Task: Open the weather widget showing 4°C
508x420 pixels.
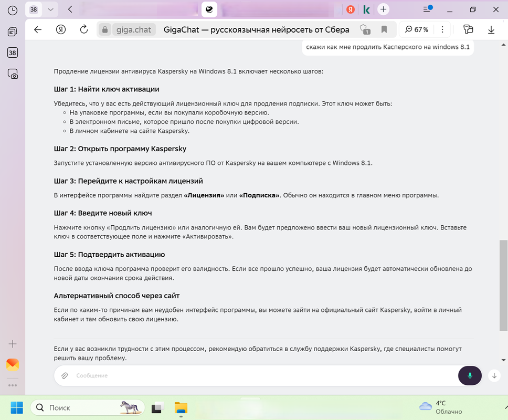Action: click(441, 407)
